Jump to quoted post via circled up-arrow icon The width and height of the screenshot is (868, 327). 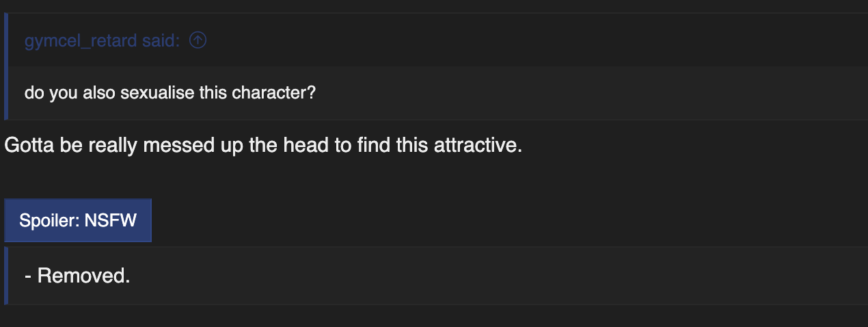click(198, 41)
